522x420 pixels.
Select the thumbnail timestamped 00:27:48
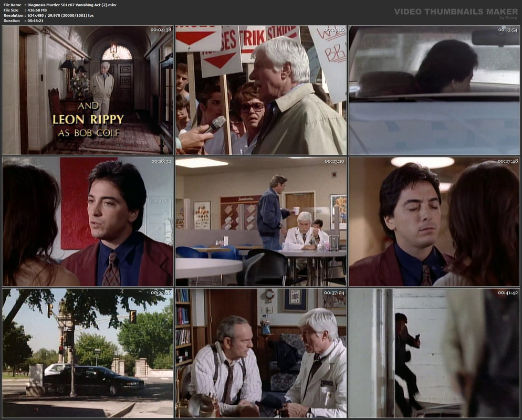coord(434,222)
